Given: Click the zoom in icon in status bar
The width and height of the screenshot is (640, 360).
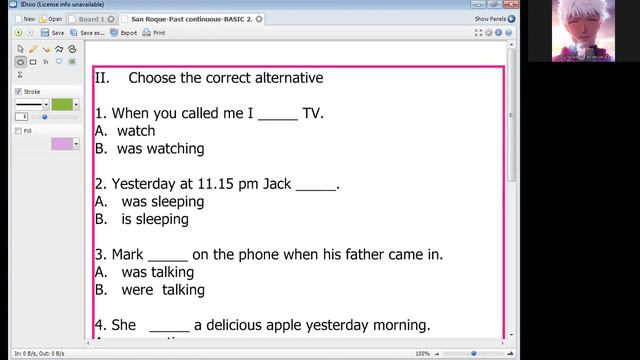Looking at the screenshot, I should click(510, 353).
